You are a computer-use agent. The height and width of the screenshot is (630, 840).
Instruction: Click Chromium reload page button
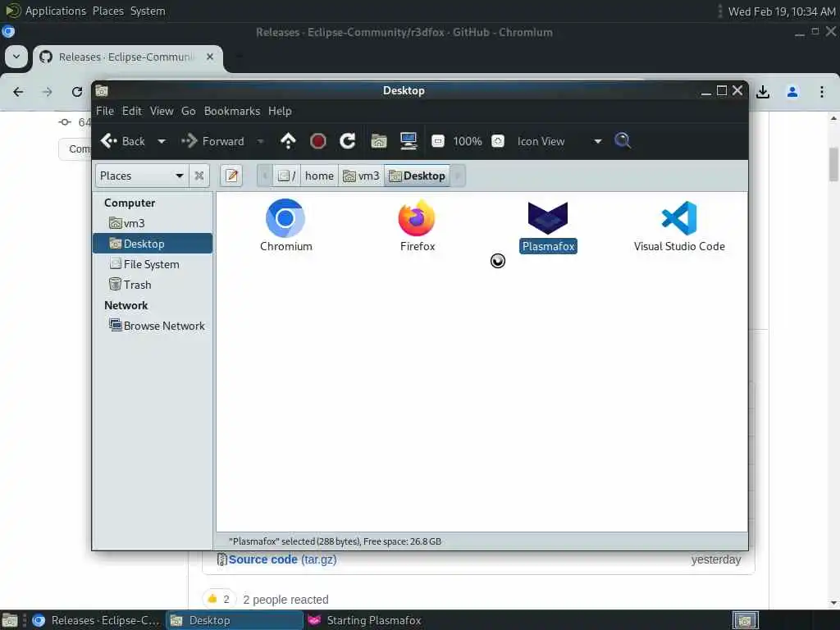(77, 92)
